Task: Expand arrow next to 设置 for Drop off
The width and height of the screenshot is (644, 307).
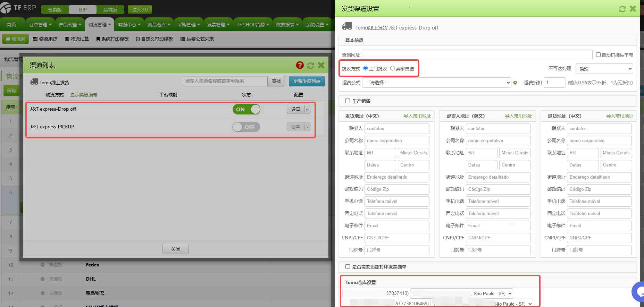Action: coord(307,109)
